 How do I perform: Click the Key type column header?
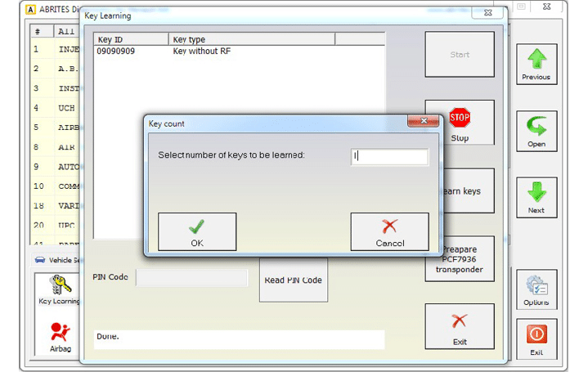252,39
